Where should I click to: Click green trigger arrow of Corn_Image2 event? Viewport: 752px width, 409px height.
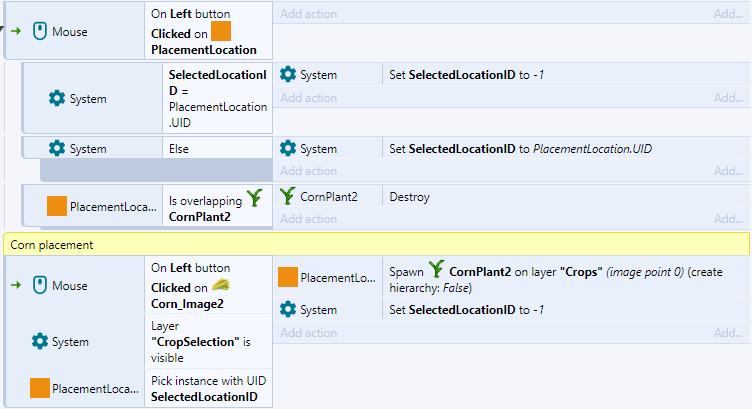tap(16, 285)
